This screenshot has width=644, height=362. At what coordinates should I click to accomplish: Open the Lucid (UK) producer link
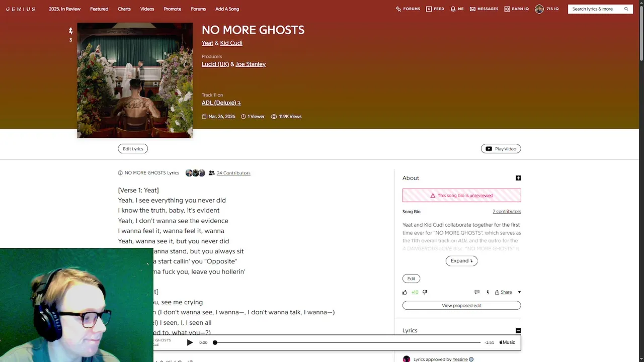[215, 64]
